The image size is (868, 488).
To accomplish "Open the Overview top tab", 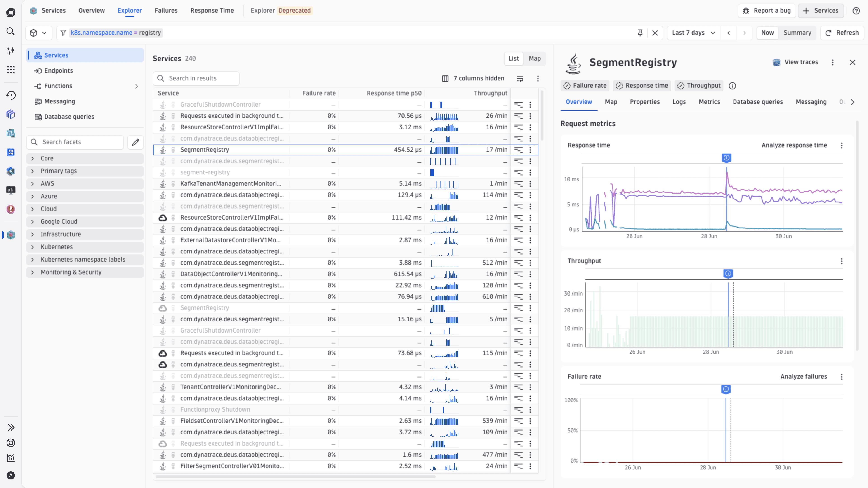I will coord(92,11).
